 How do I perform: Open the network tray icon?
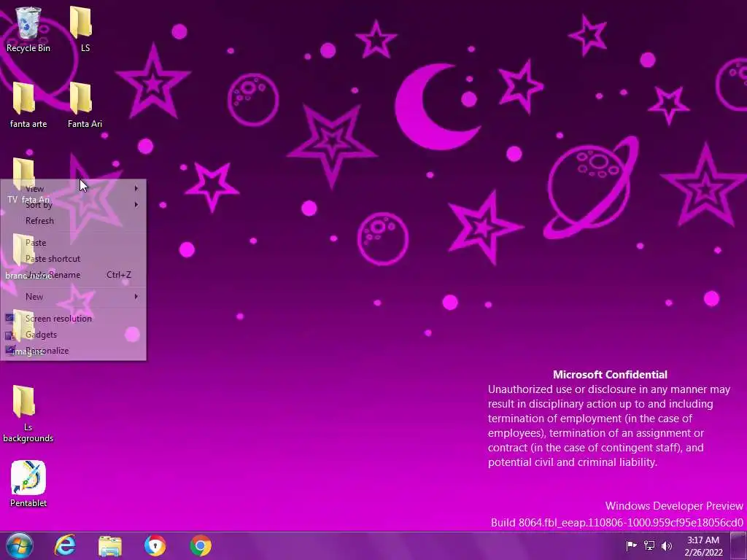point(649,545)
